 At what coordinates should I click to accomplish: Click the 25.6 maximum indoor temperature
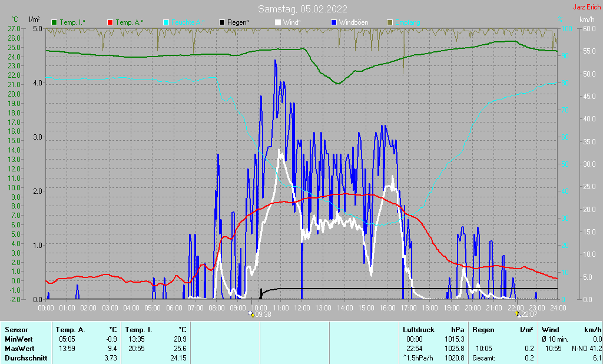coord(180,349)
